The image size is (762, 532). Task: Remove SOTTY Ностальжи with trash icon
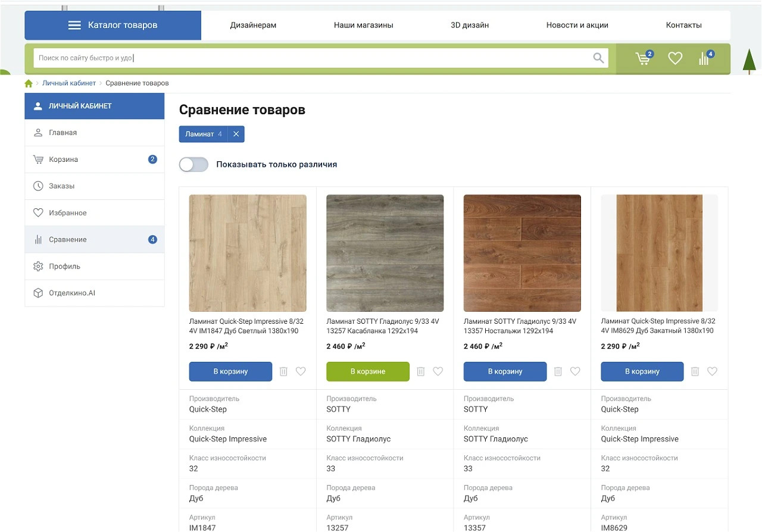pyautogui.click(x=558, y=371)
